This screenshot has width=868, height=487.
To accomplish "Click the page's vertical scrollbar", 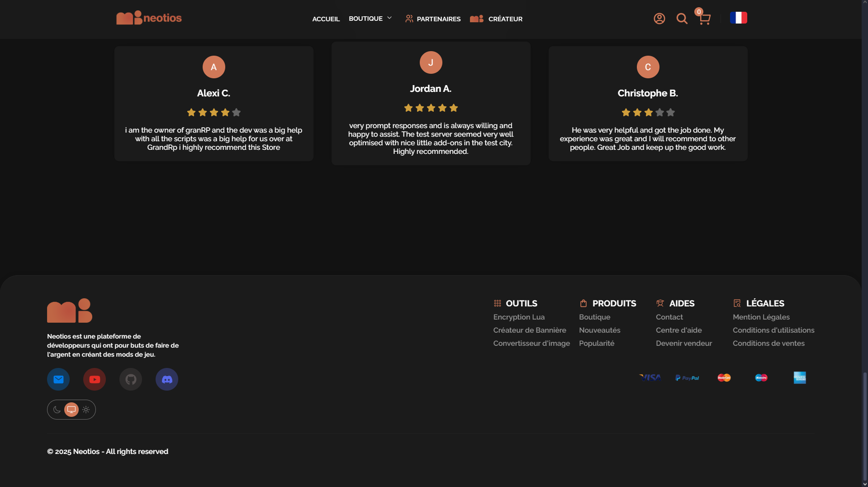I will coord(865,425).
